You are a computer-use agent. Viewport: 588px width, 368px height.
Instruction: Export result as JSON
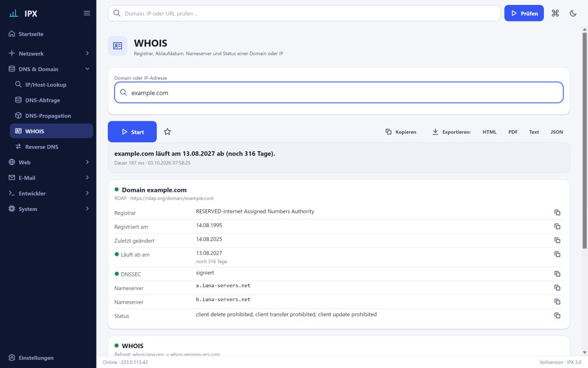coord(557,132)
